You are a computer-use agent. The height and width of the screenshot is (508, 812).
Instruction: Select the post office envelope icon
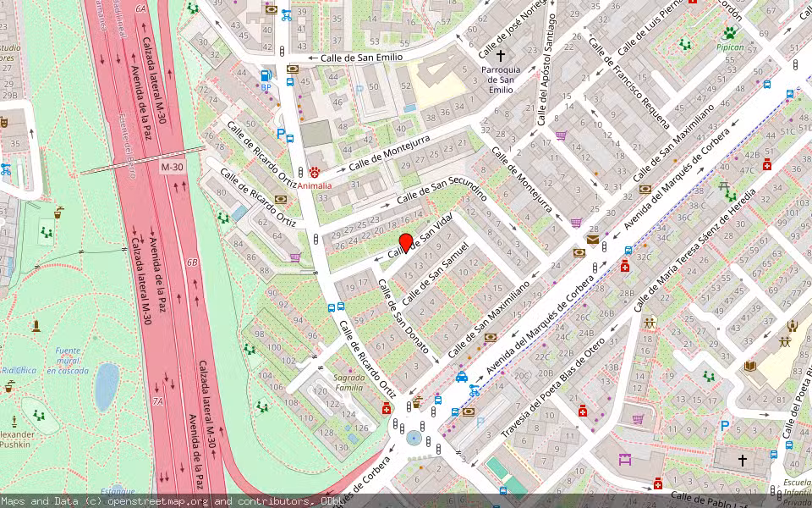[x=593, y=240]
